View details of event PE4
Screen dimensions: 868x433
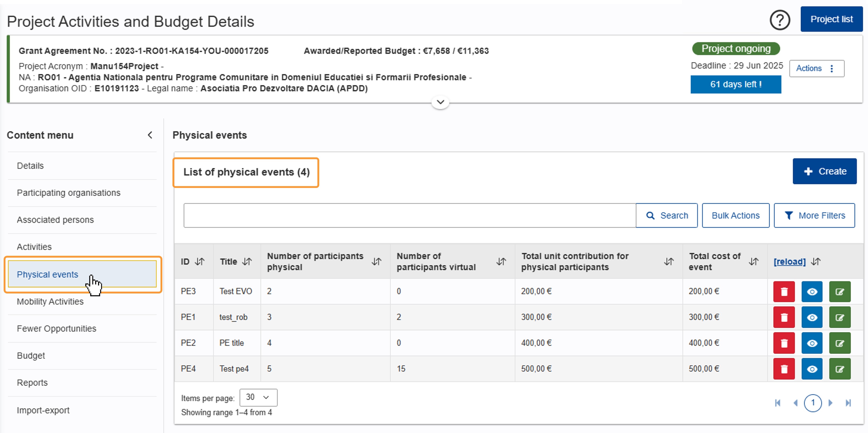(812, 369)
